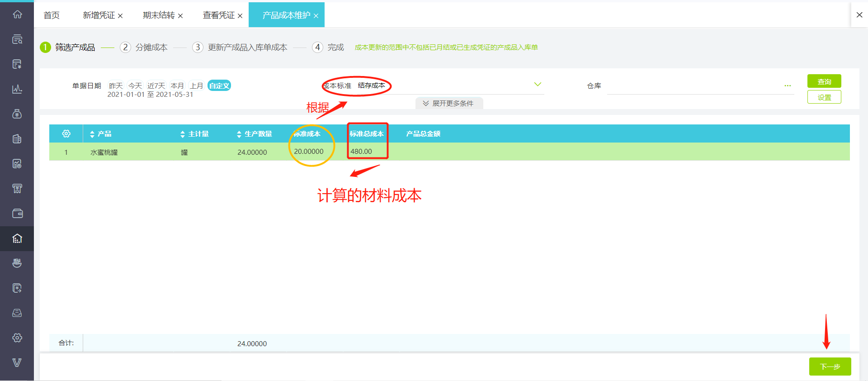Select the 本月 date range option
This screenshot has height=381, width=868.
[177, 86]
